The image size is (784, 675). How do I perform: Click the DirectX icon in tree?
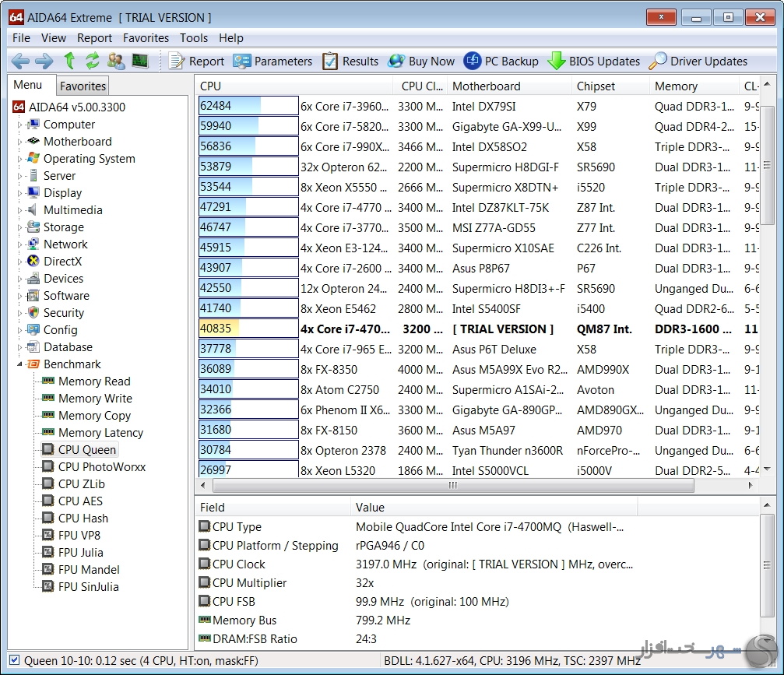pyautogui.click(x=33, y=261)
